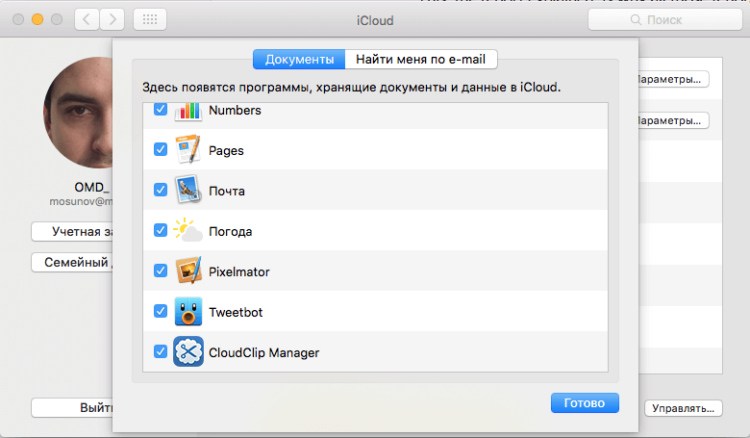The image size is (750, 438).
Task: Uncheck the Pixelmator checkbox
Action: click(x=160, y=271)
